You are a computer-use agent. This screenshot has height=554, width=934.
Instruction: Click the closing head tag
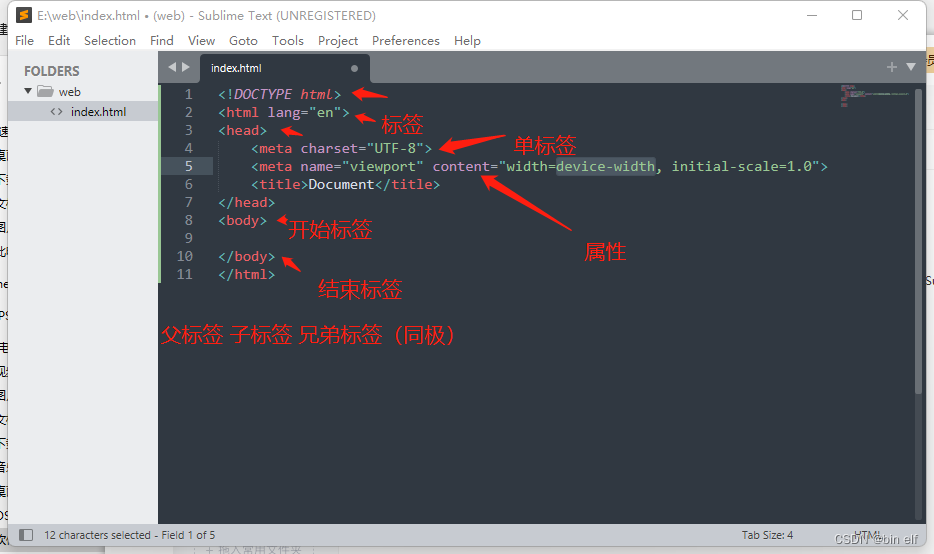pos(247,203)
